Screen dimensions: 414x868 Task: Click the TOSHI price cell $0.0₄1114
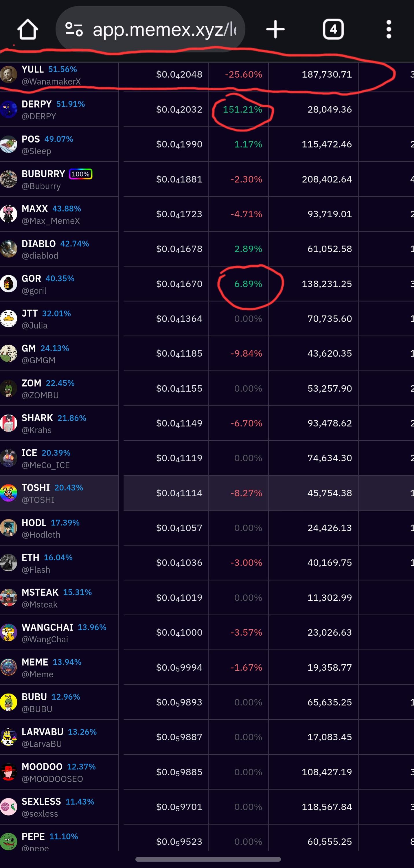click(x=179, y=493)
